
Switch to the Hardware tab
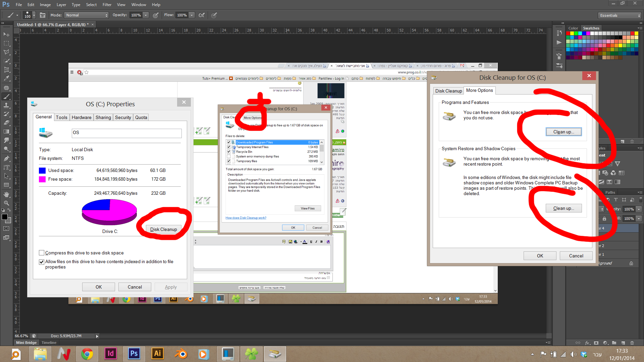(x=82, y=117)
